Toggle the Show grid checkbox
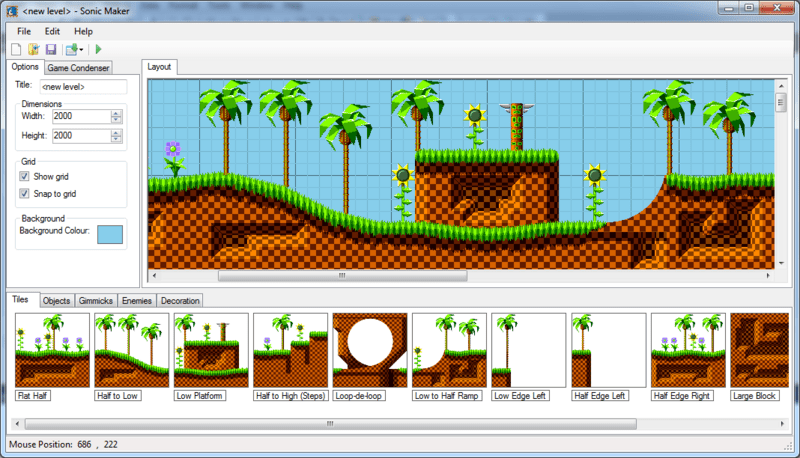Image resolution: width=800 pixels, height=458 pixels. [24, 176]
